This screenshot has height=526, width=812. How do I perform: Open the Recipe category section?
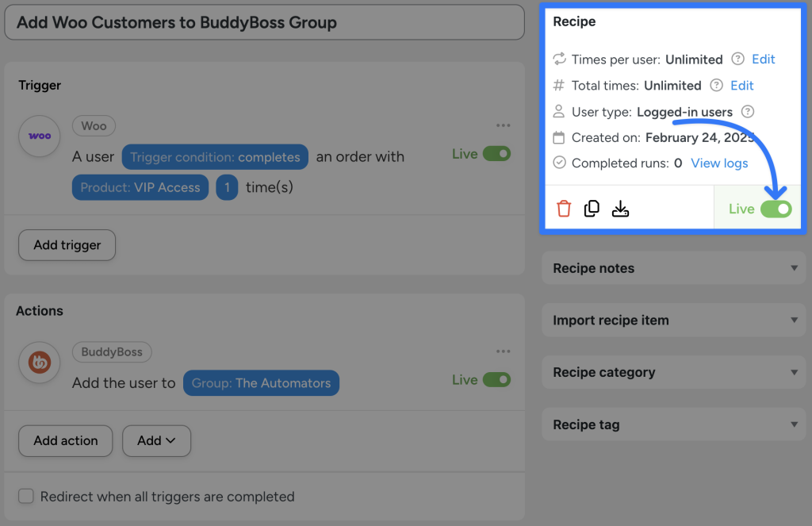click(673, 372)
